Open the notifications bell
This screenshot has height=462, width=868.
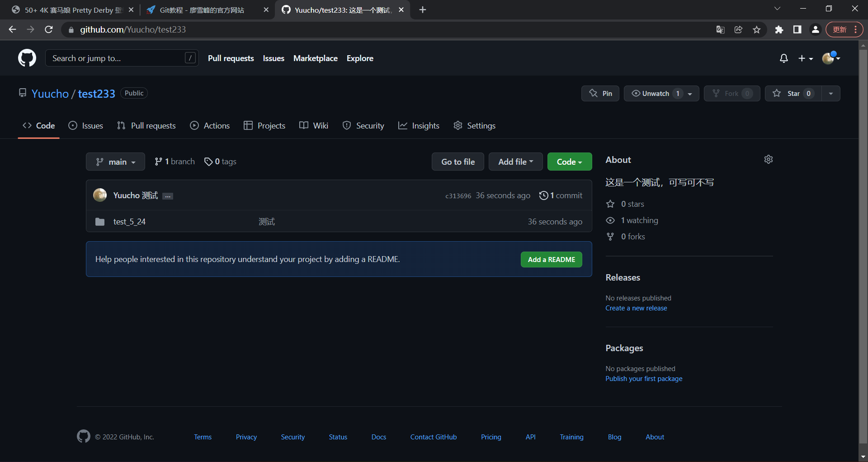click(784, 58)
